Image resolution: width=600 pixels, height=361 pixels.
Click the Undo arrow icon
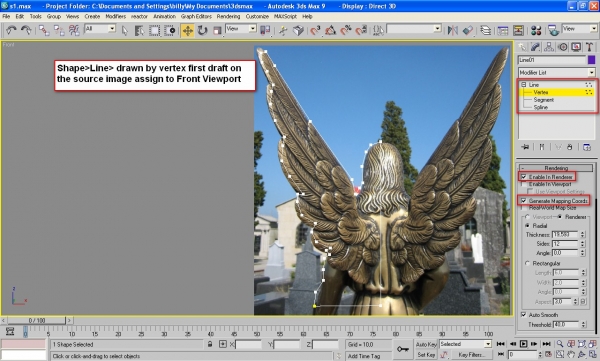point(11,30)
